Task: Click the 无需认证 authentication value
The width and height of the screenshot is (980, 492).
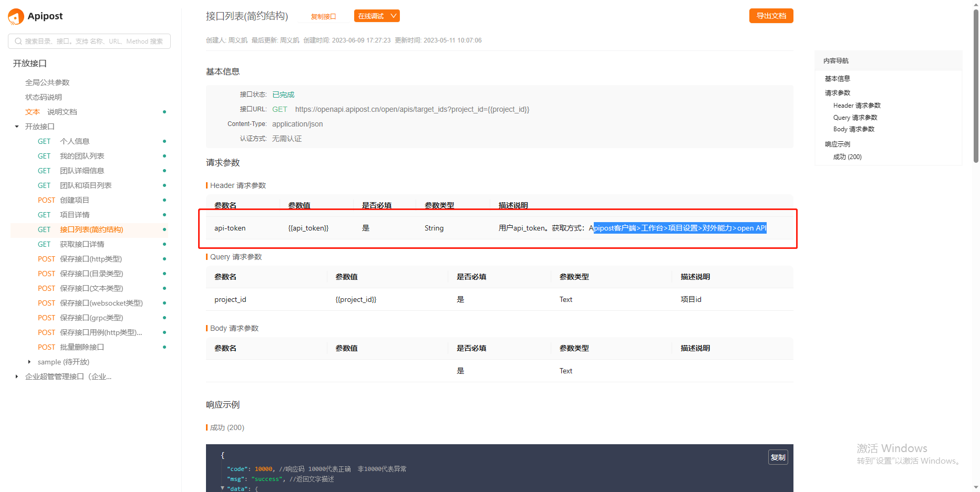Action: pyautogui.click(x=287, y=139)
